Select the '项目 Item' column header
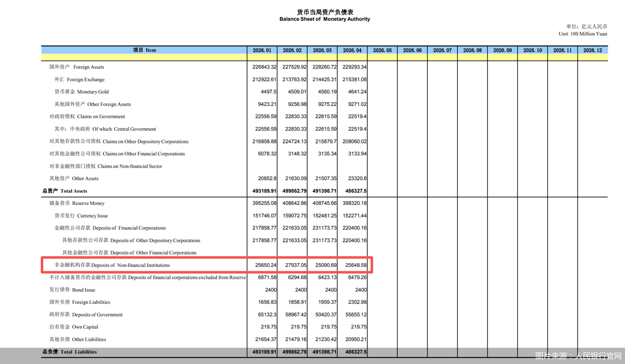 [144, 50]
